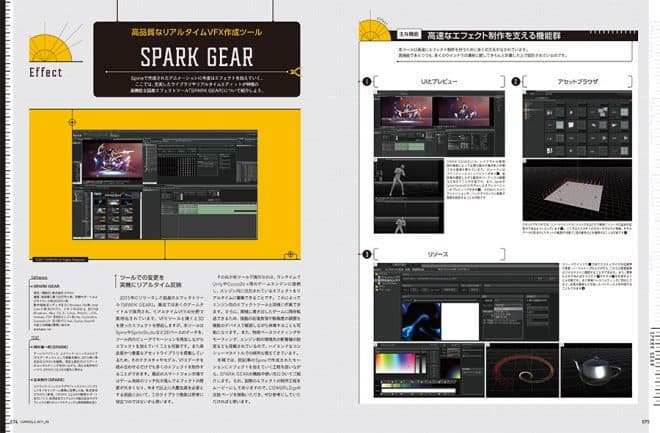Click the battle preview viewport in main editor screenshot
This screenshot has height=433, width=660.
tap(113, 160)
